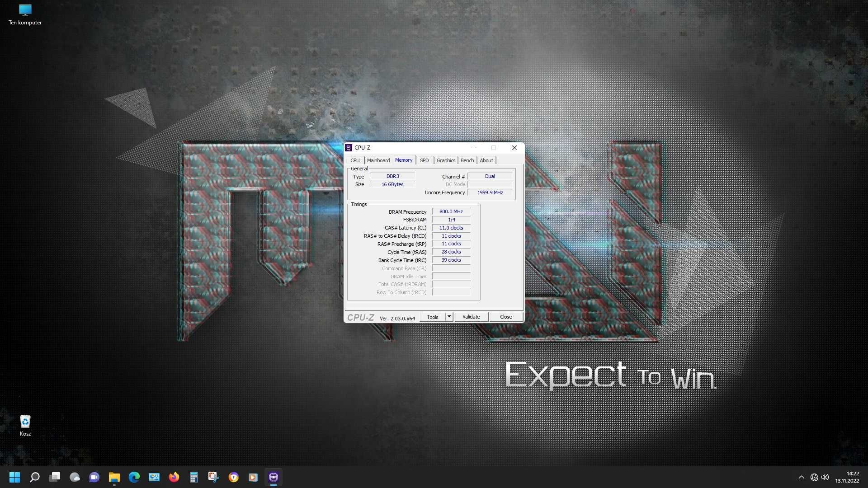Select the Bench tab

coord(467,160)
